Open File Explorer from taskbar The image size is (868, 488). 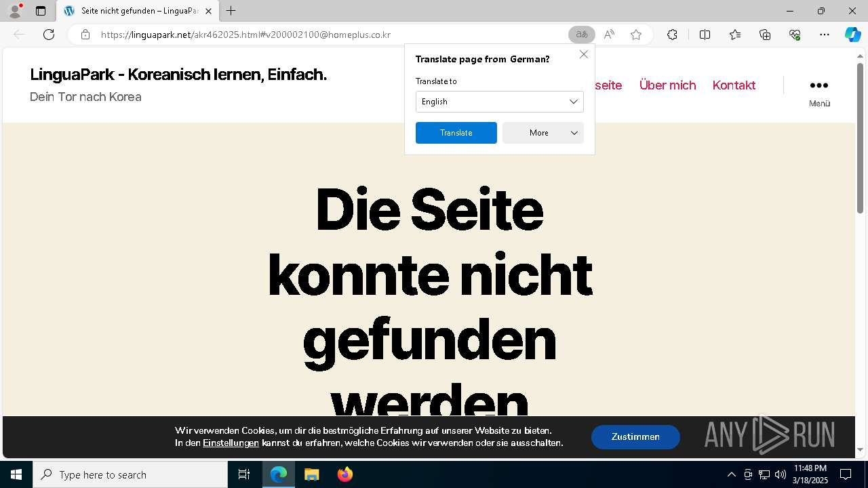pyautogui.click(x=311, y=474)
